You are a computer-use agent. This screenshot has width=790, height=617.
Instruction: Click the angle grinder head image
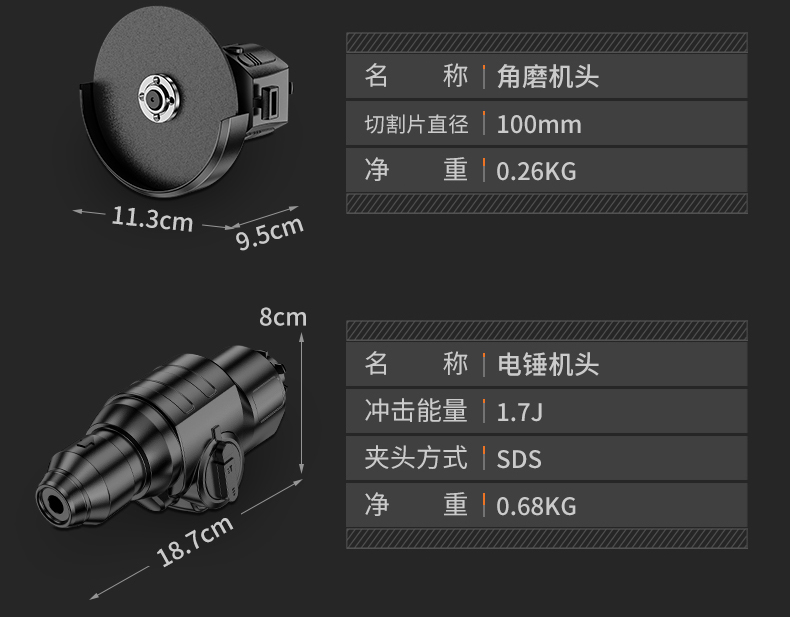[x=184, y=100]
